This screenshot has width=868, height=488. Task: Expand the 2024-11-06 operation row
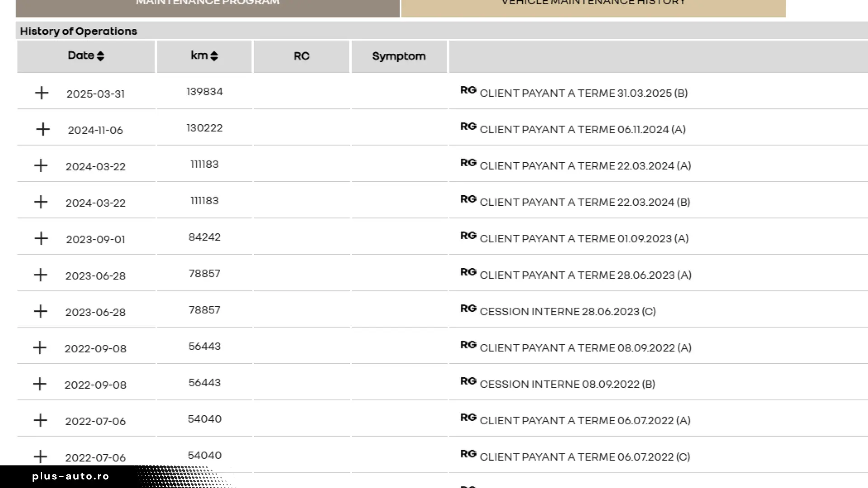tap(42, 129)
